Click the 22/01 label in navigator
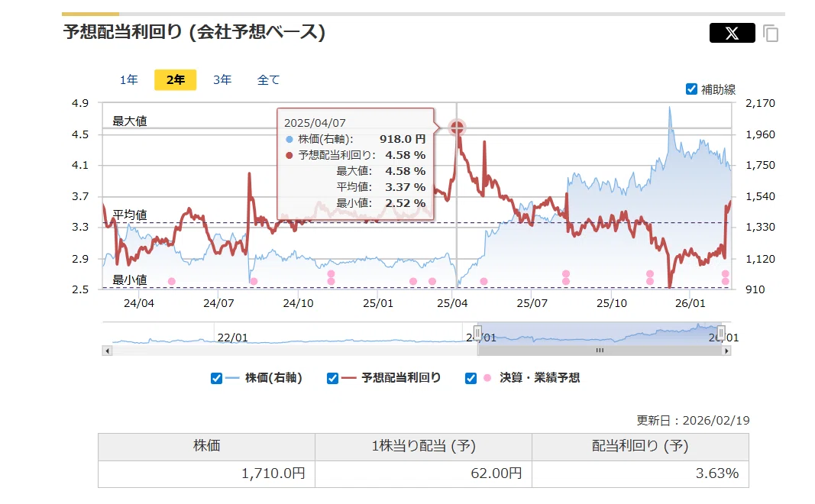This screenshot has width=815, height=504. coord(232,338)
